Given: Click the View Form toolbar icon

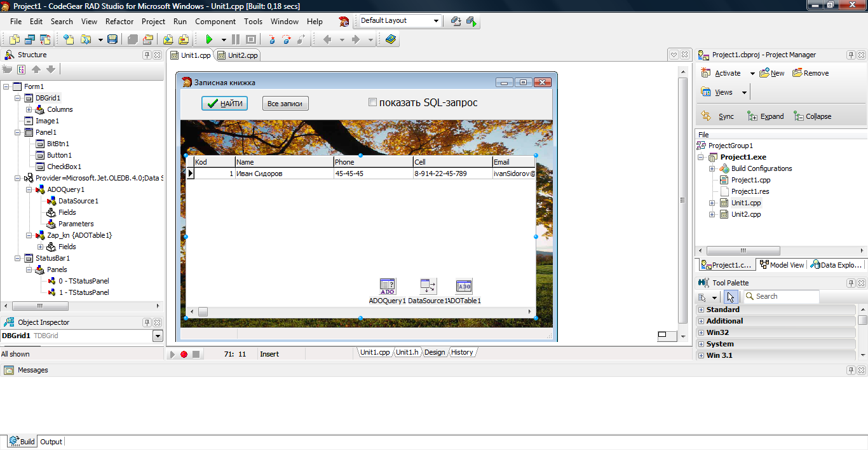Looking at the screenshot, I should tap(29, 39).
